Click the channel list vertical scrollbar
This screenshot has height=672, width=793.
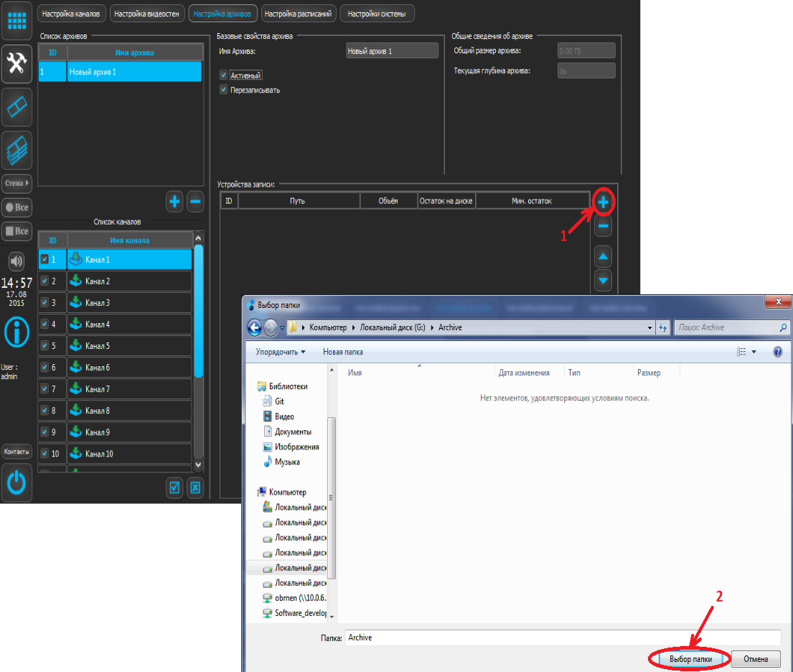(x=199, y=309)
